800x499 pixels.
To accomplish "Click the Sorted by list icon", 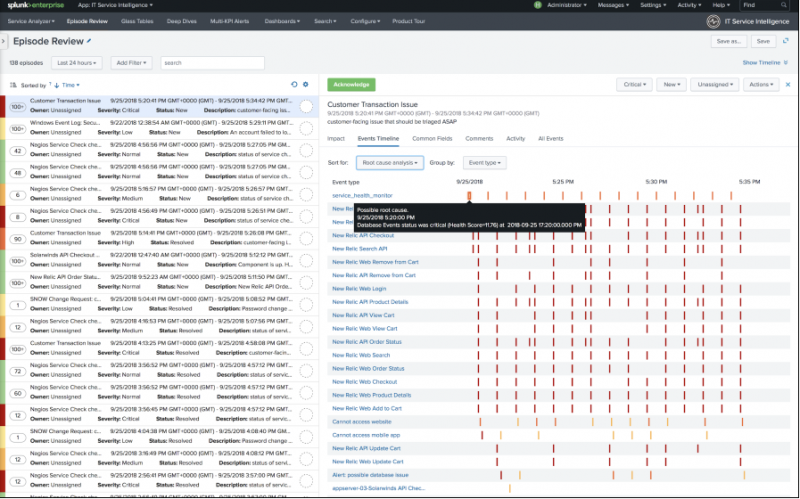I will tap(13, 85).
